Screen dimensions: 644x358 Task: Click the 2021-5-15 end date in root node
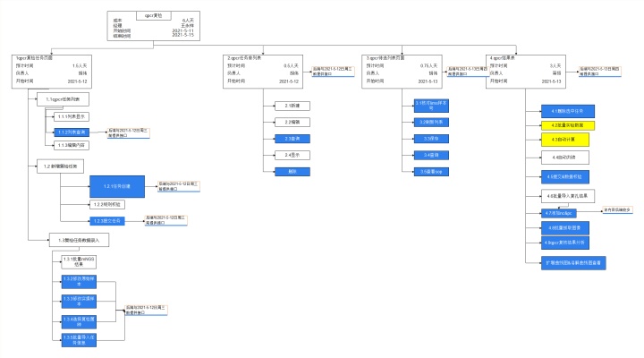pyautogui.click(x=182, y=35)
